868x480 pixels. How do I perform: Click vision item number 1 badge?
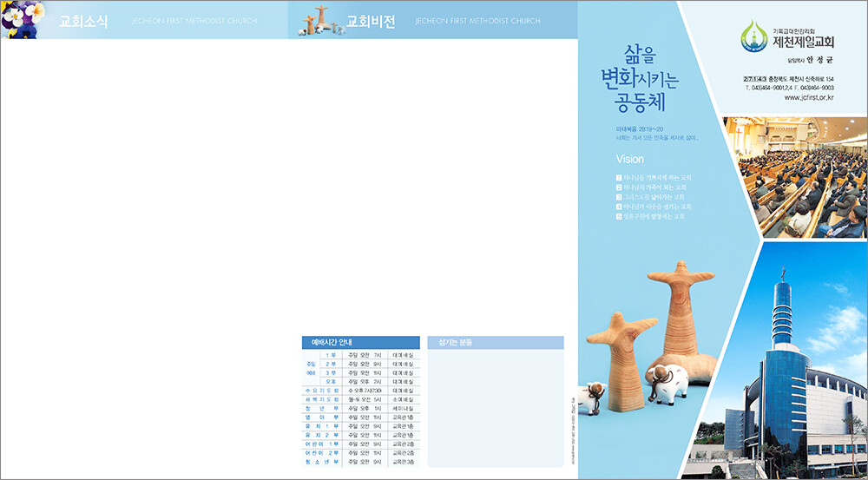618,177
